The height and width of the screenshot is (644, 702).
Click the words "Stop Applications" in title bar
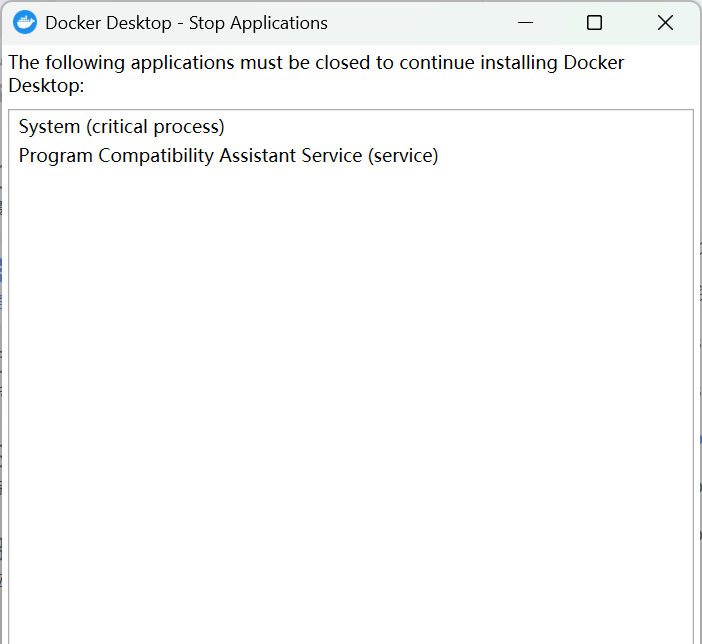[x=258, y=23]
